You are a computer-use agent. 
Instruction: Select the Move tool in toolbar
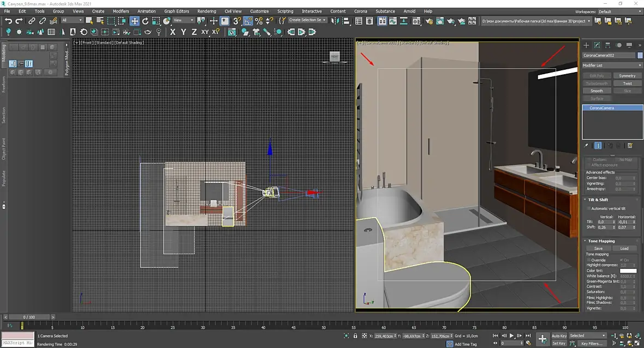point(134,21)
